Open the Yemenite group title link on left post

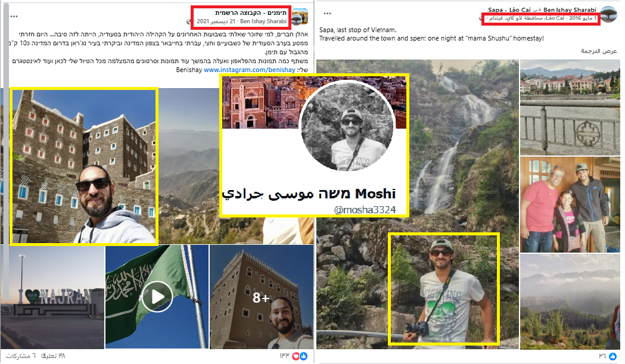[x=251, y=13]
